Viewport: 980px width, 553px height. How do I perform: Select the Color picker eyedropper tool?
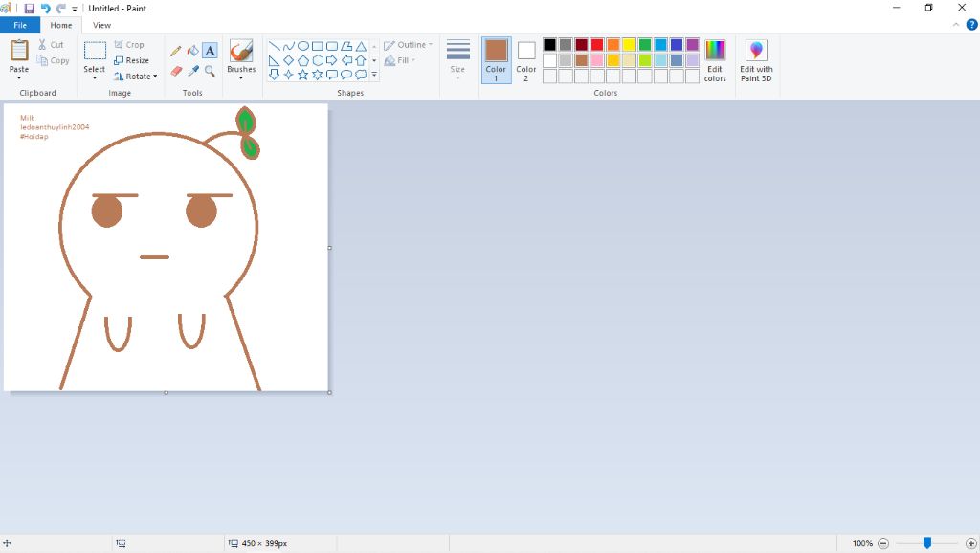tap(193, 71)
